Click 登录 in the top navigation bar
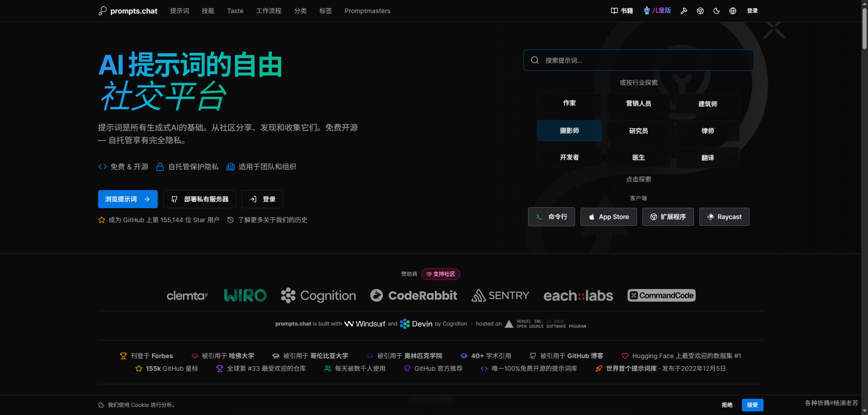Viewport: 868px width, 415px height. [752, 11]
